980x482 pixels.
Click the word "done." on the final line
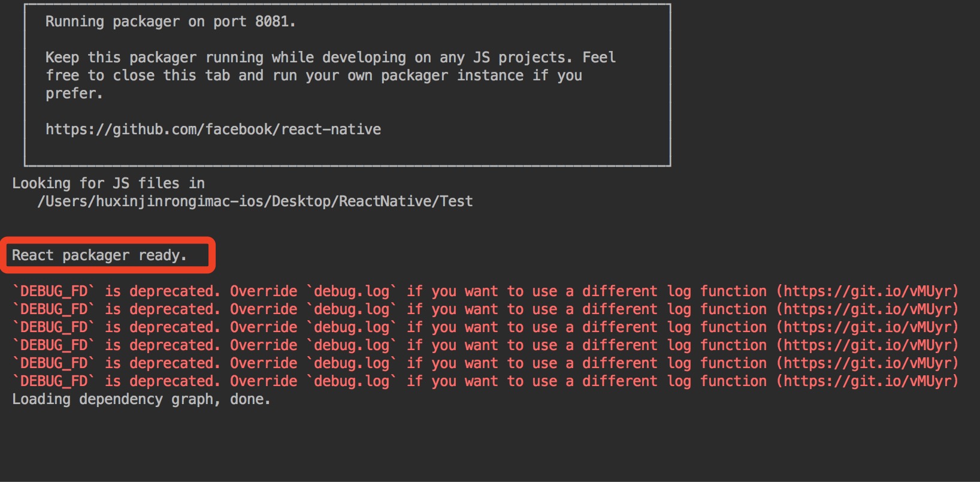point(250,399)
